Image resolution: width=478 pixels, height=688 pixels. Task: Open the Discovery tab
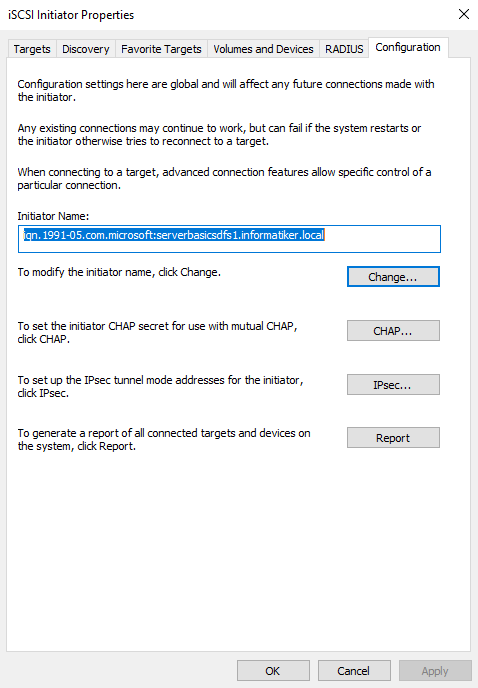coord(86,49)
